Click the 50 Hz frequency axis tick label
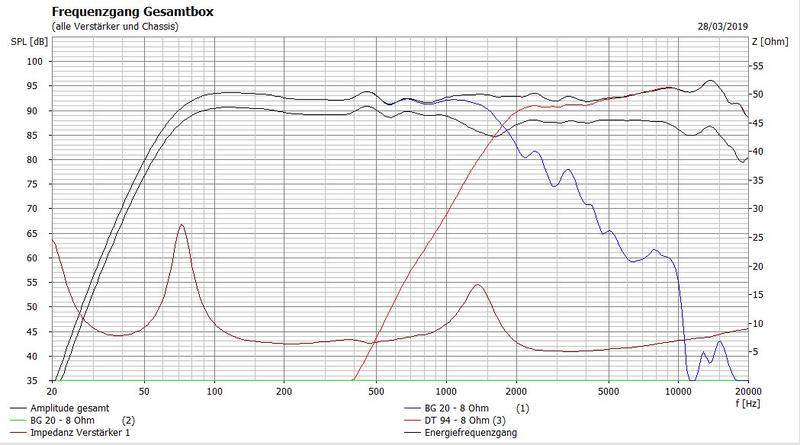Viewport: 800px width, 445px height. click(x=144, y=391)
